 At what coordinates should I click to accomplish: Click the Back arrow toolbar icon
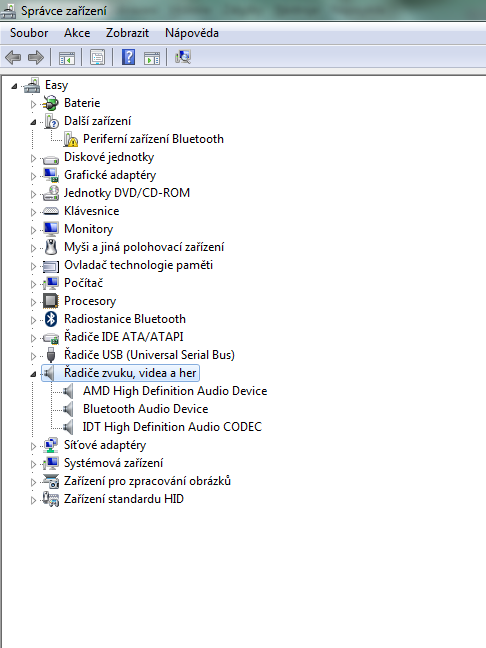tap(13, 57)
